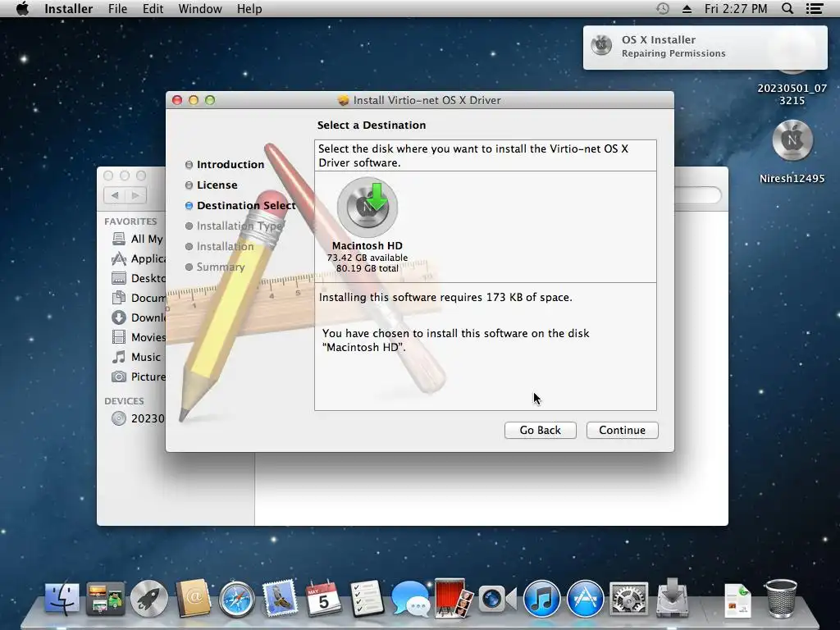The width and height of the screenshot is (840, 630).
Task: Launch Safari from the Dock
Action: pos(236,599)
